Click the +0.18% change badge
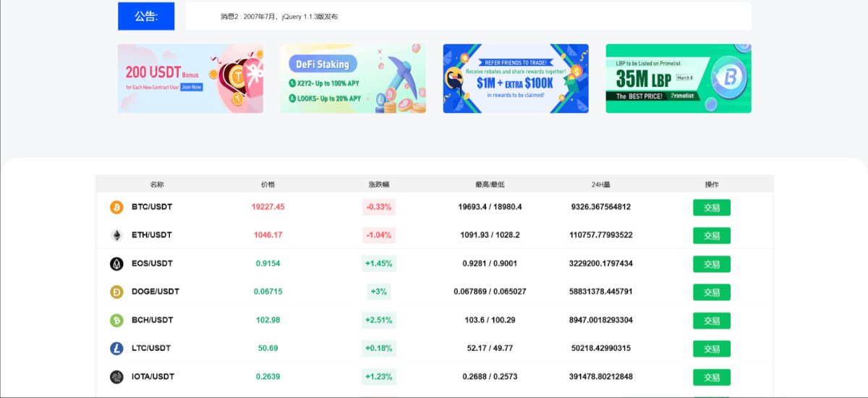The height and width of the screenshot is (398, 868). (379, 348)
